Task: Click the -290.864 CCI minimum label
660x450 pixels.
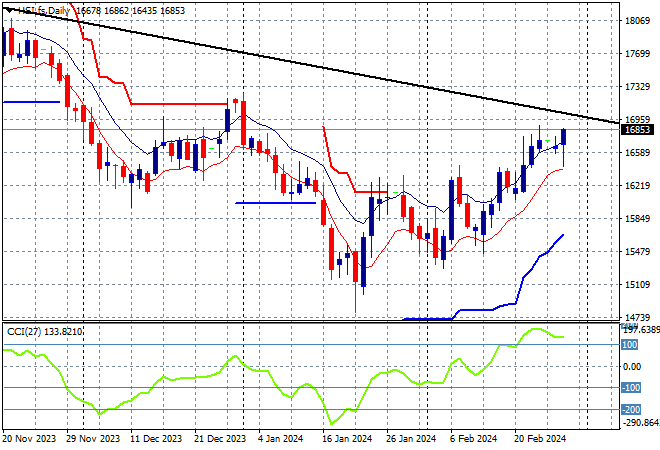Action: [x=641, y=422]
